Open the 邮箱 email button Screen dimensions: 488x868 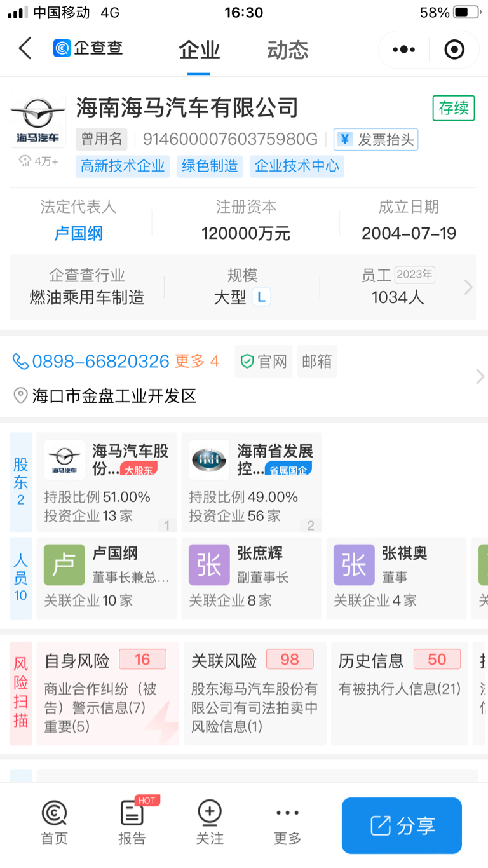click(317, 362)
